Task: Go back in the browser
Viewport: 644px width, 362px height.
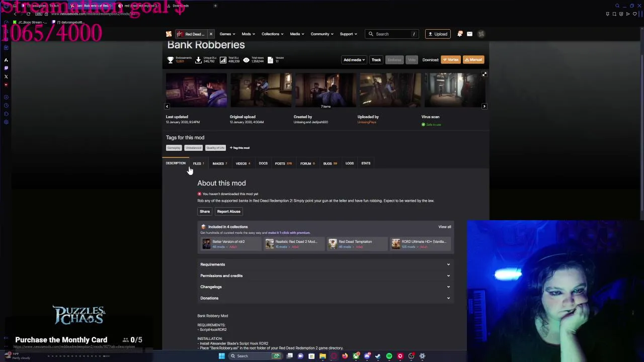Action: coord(15,14)
